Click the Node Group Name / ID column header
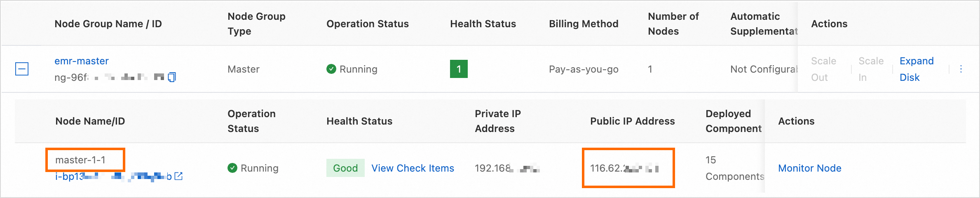This screenshot has height=198, width=980. (108, 24)
